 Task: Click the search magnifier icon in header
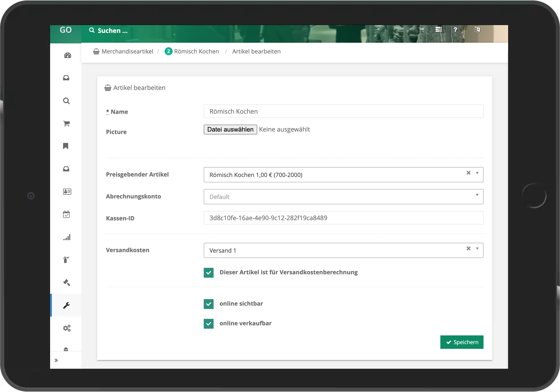click(92, 30)
